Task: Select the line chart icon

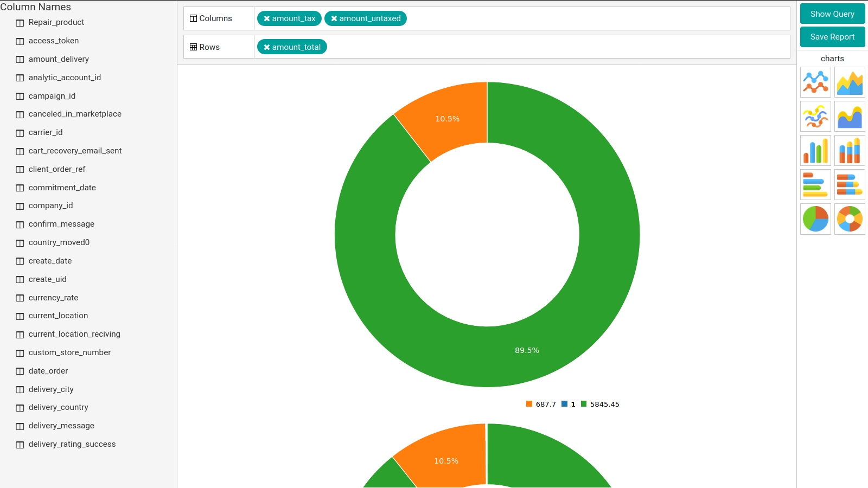Action: click(815, 82)
